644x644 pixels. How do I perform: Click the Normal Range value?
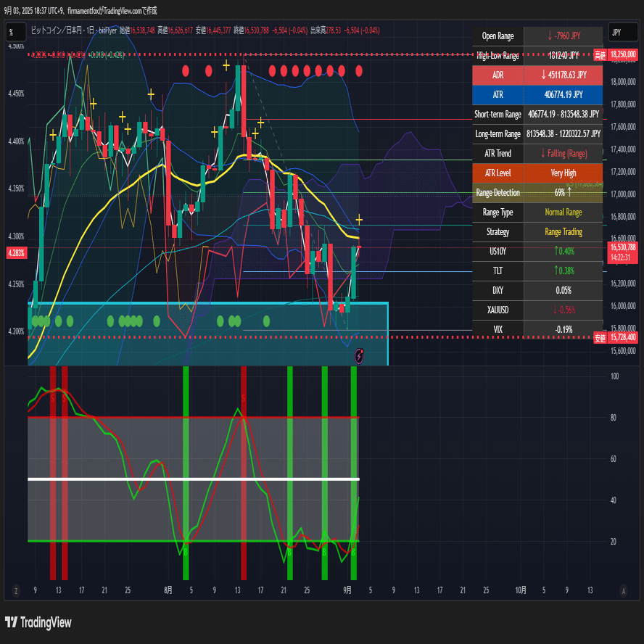[x=563, y=212]
